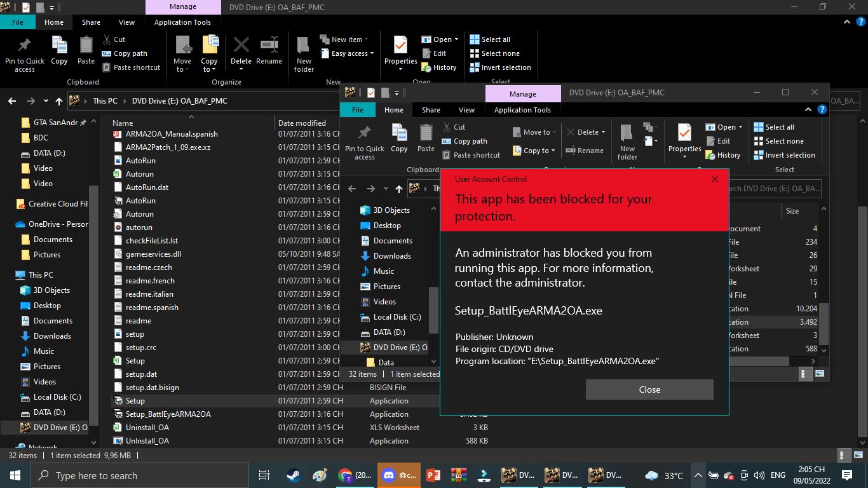Close the User Account Control dialog
The image size is (868, 488).
(649, 390)
